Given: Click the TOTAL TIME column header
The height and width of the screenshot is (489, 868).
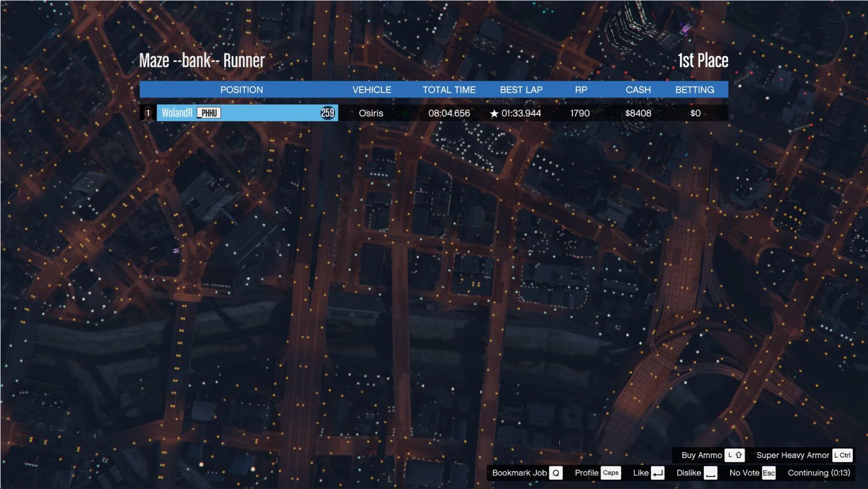Looking at the screenshot, I should point(449,90).
